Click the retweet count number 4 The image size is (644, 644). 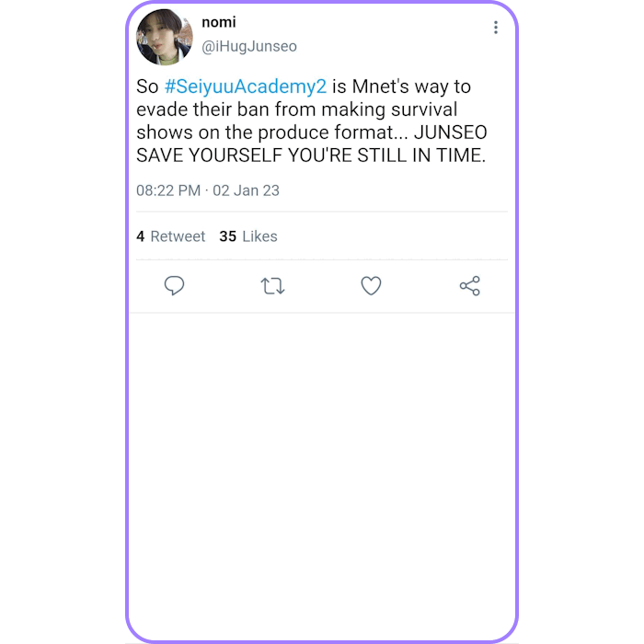coord(141,236)
